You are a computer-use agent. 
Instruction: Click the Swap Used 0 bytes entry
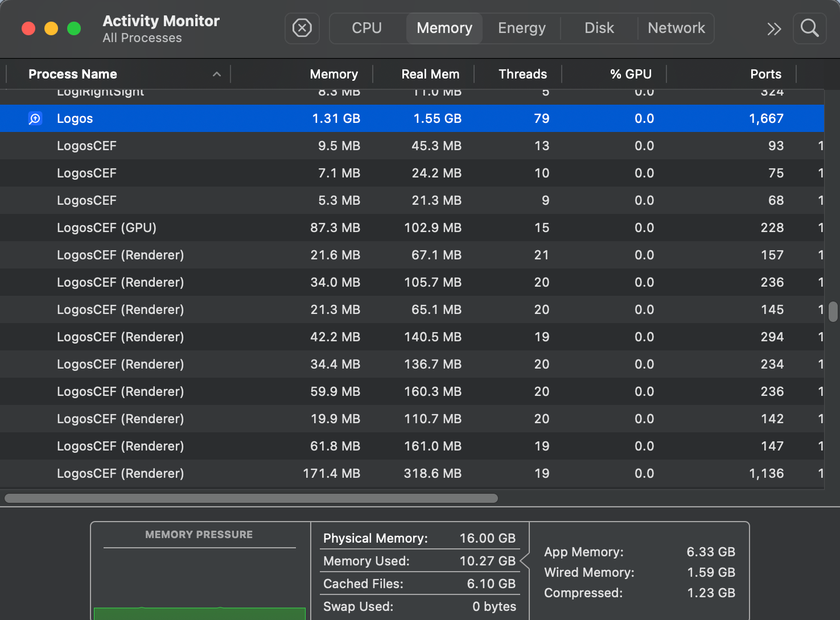coord(419,606)
